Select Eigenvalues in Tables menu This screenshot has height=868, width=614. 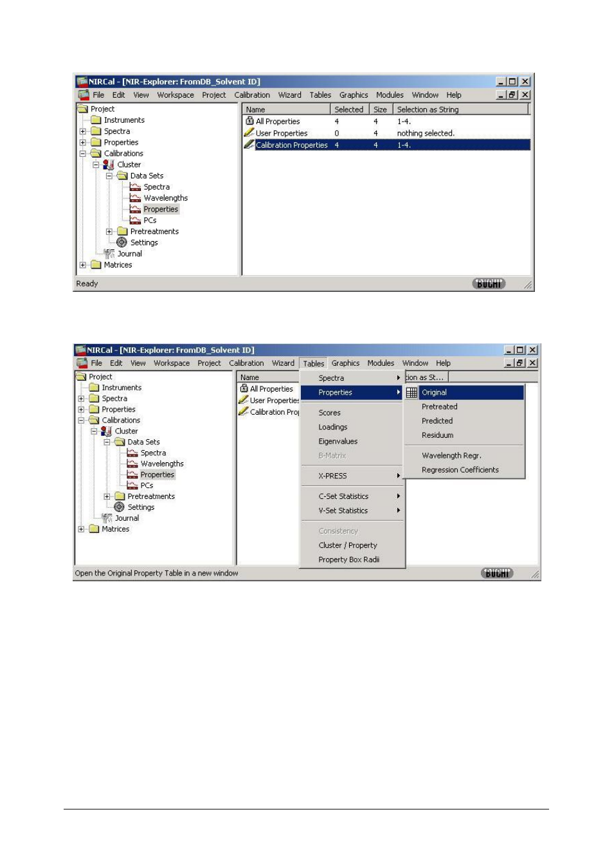[338, 441]
